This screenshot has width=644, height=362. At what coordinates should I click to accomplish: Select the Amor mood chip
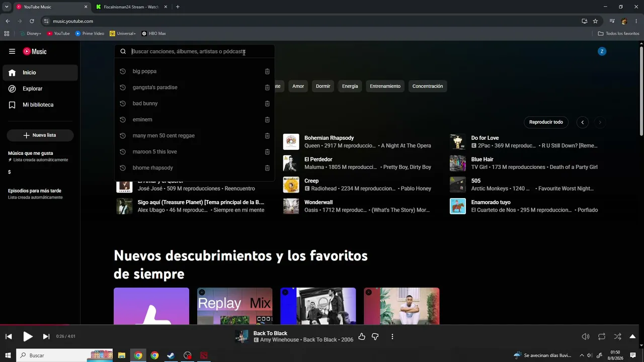click(298, 86)
